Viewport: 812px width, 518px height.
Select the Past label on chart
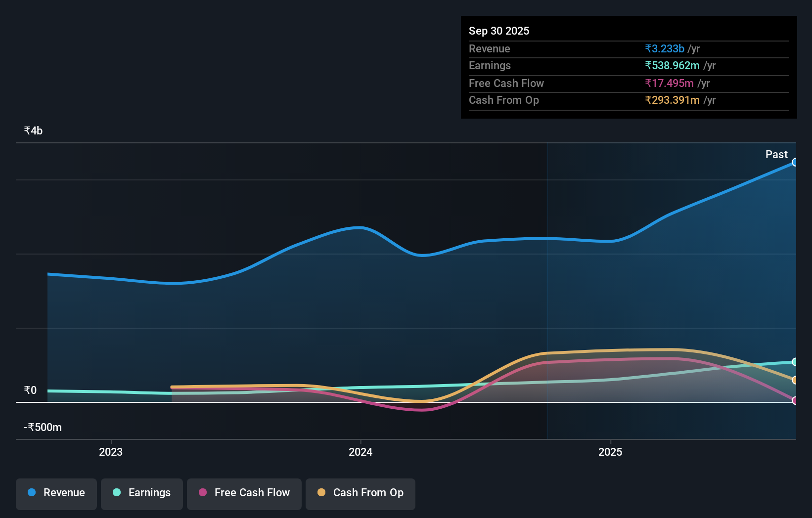776,154
